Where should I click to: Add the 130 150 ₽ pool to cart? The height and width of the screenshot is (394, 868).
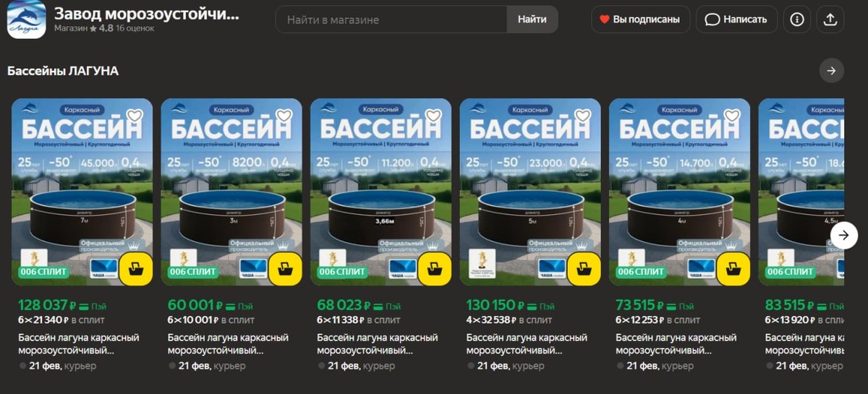tap(584, 269)
